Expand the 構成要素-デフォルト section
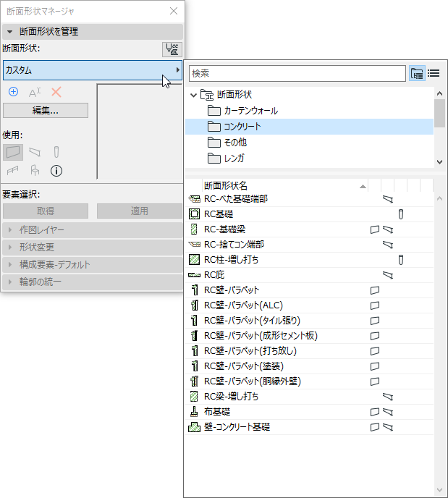The width and height of the screenshot is (448, 498). click(x=93, y=265)
